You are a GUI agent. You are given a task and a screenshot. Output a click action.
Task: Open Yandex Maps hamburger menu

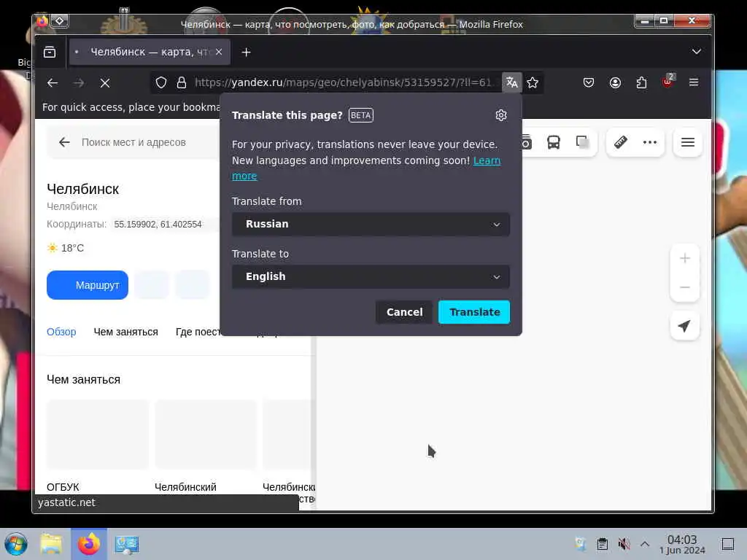687,142
